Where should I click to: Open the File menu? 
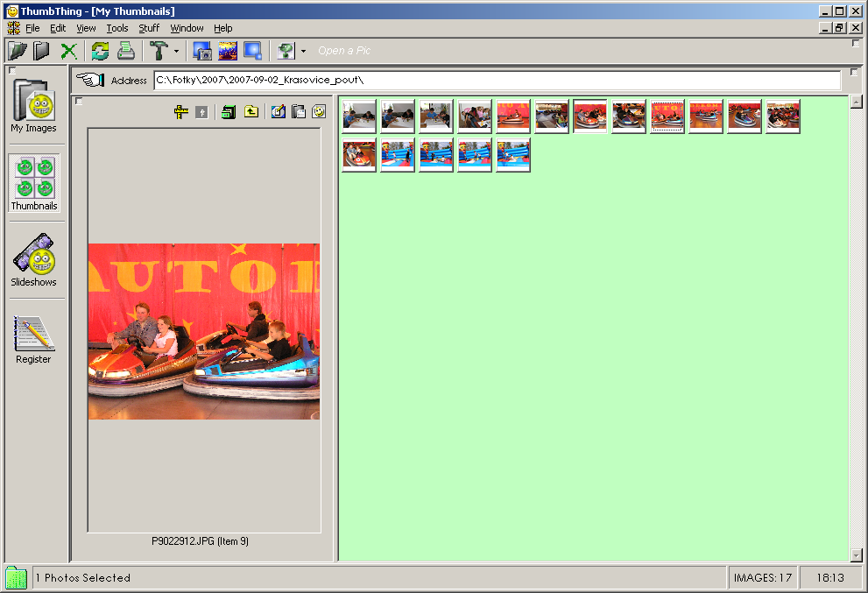(x=32, y=28)
